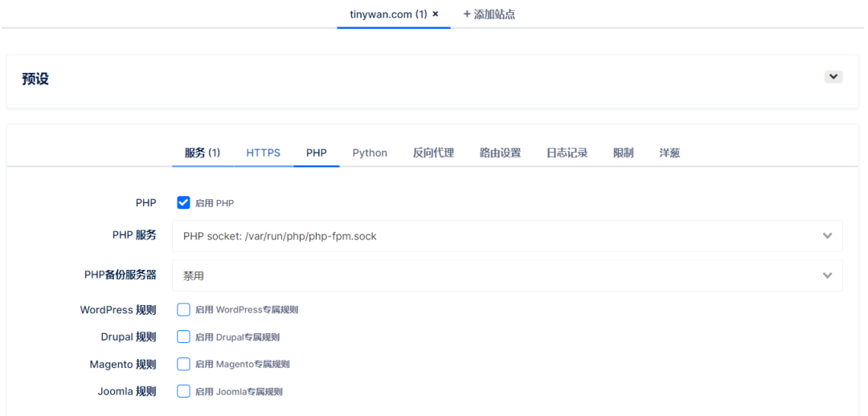Expand the 预设 section chevron
868x416 pixels.
833,77
